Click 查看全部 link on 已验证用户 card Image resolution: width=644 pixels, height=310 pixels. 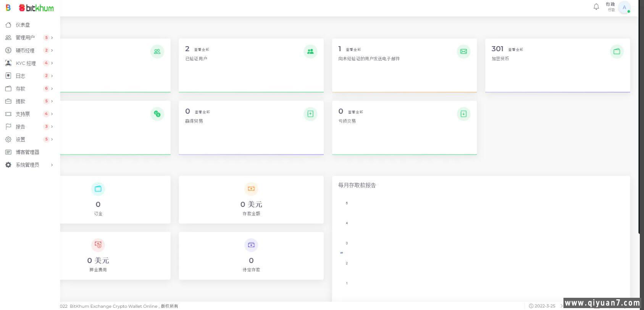tap(202, 50)
